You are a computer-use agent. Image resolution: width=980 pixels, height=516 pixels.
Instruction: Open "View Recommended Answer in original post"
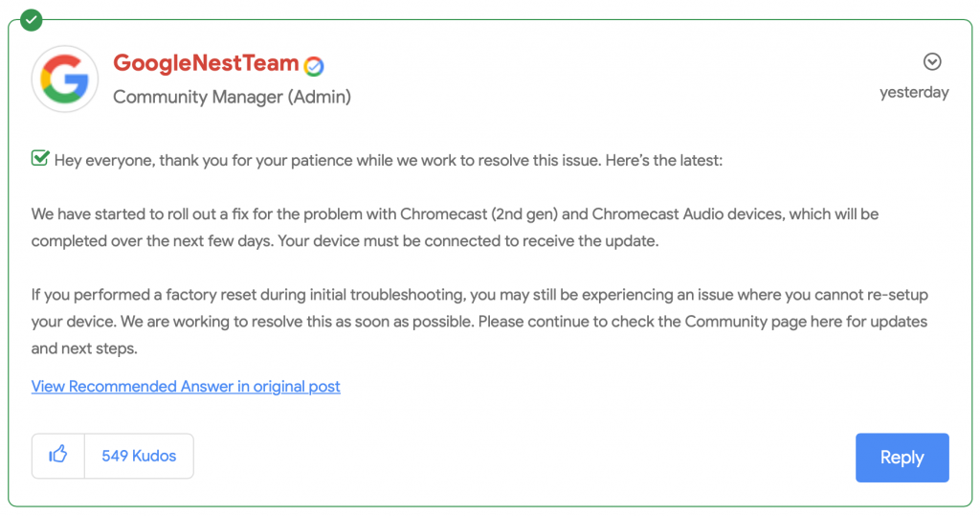pyautogui.click(x=186, y=387)
